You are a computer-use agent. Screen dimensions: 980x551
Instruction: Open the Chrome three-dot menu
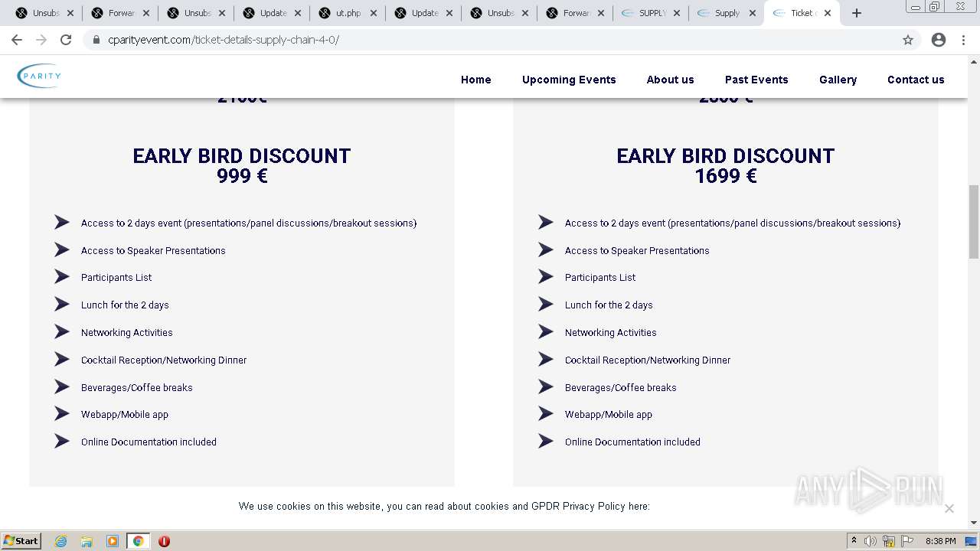point(964,40)
